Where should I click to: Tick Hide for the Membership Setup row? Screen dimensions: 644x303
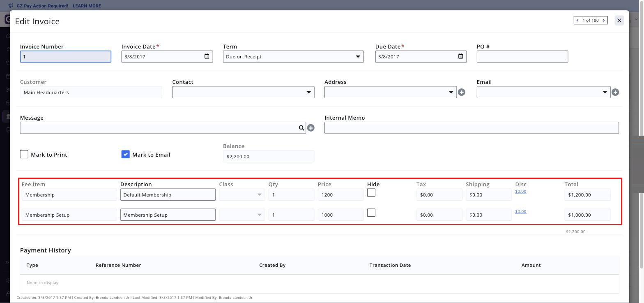[371, 213]
